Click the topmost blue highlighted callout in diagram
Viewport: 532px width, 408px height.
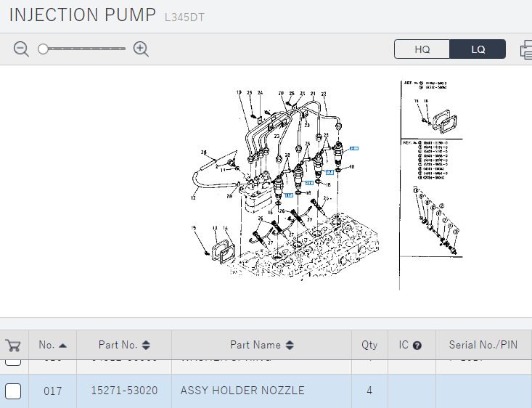click(x=353, y=148)
